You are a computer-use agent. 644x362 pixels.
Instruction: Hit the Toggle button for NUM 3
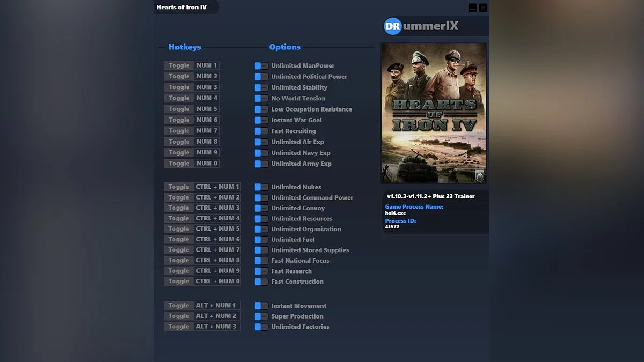tap(179, 87)
